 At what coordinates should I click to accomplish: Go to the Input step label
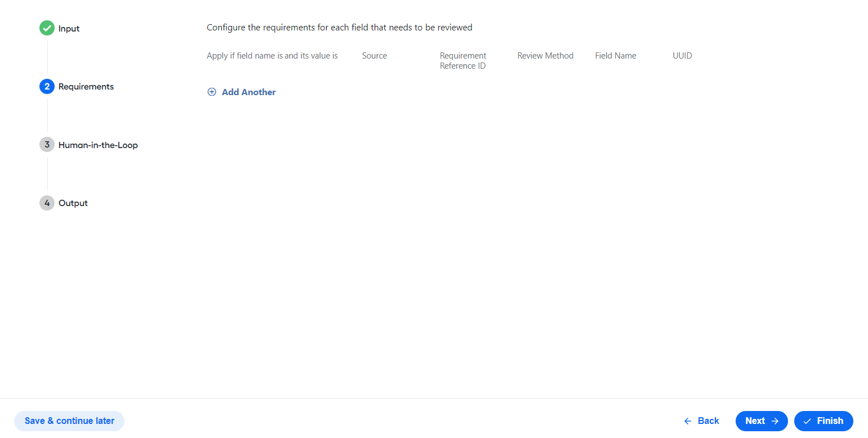(x=69, y=29)
